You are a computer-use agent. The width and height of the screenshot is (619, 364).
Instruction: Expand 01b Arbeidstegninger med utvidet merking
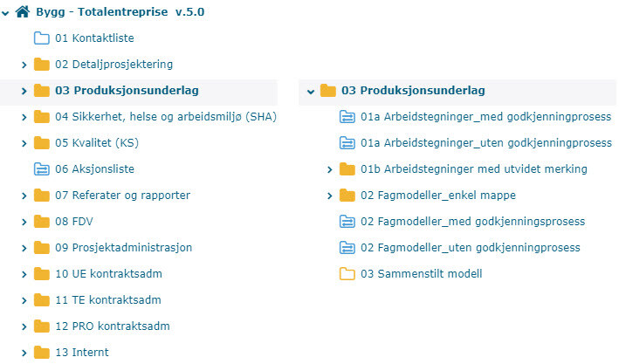point(329,168)
